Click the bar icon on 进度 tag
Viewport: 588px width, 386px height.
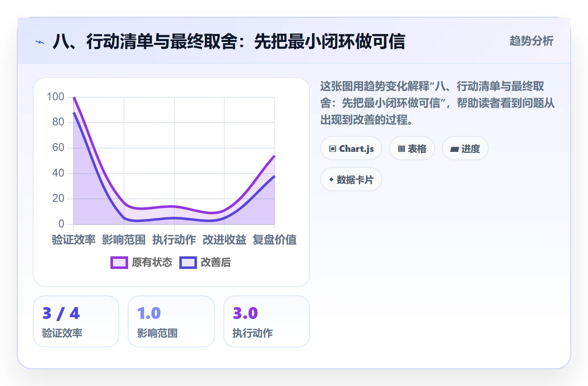(x=454, y=149)
